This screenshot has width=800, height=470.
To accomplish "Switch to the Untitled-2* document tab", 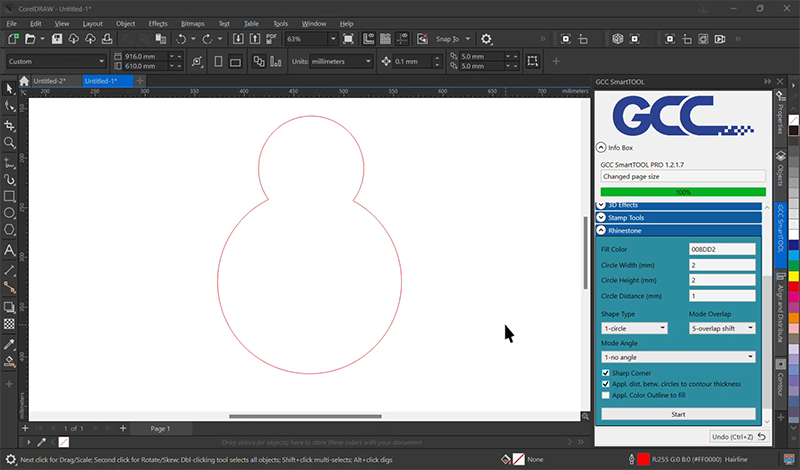I will point(49,80).
